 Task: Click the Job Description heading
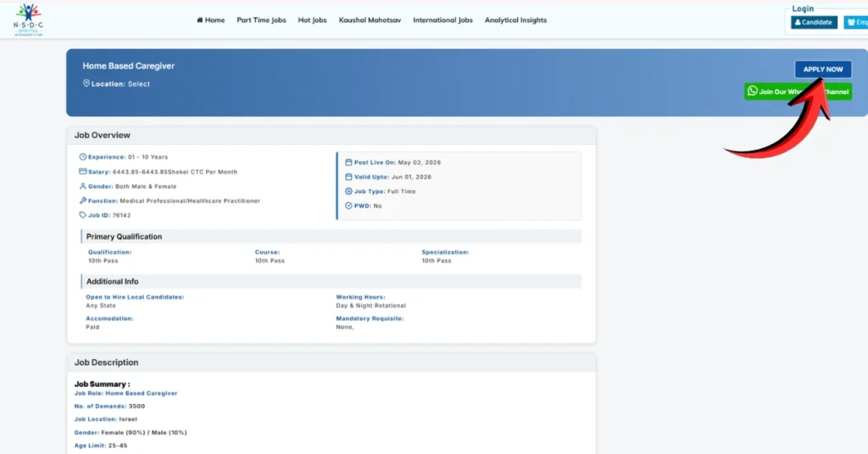[106, 363]
